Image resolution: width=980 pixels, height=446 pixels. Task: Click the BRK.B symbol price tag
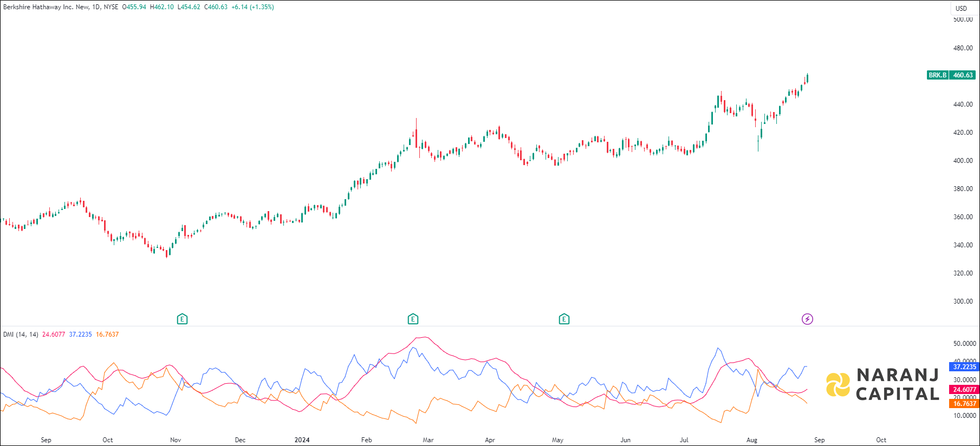tap(938, 75)
